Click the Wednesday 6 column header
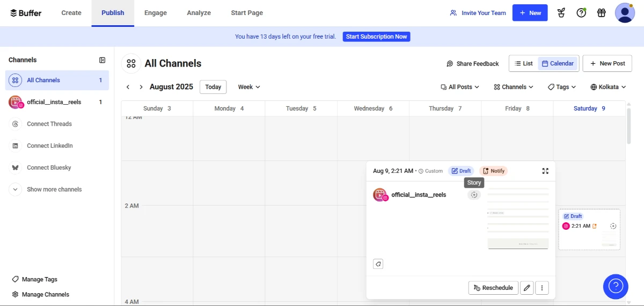The height and width of the screenshot is (306, 644). point(373,108)
